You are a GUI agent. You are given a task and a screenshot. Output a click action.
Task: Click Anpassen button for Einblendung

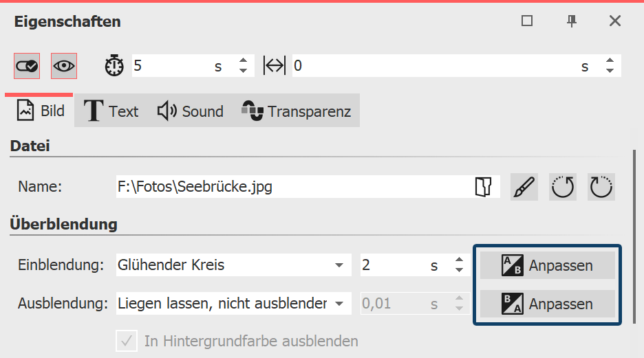547,265
